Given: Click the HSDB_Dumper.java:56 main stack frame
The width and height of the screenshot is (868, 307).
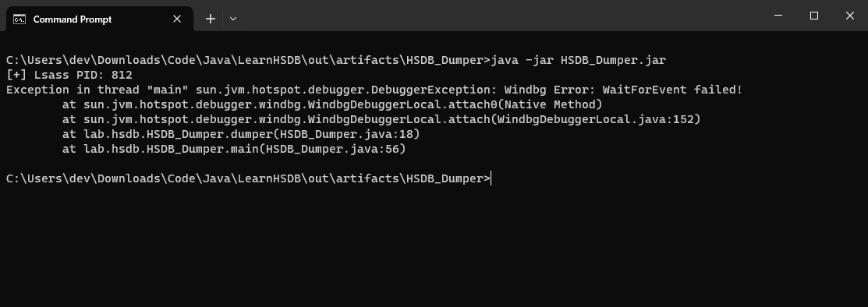Looking at the screenshot, I should (x=234, y=150).
